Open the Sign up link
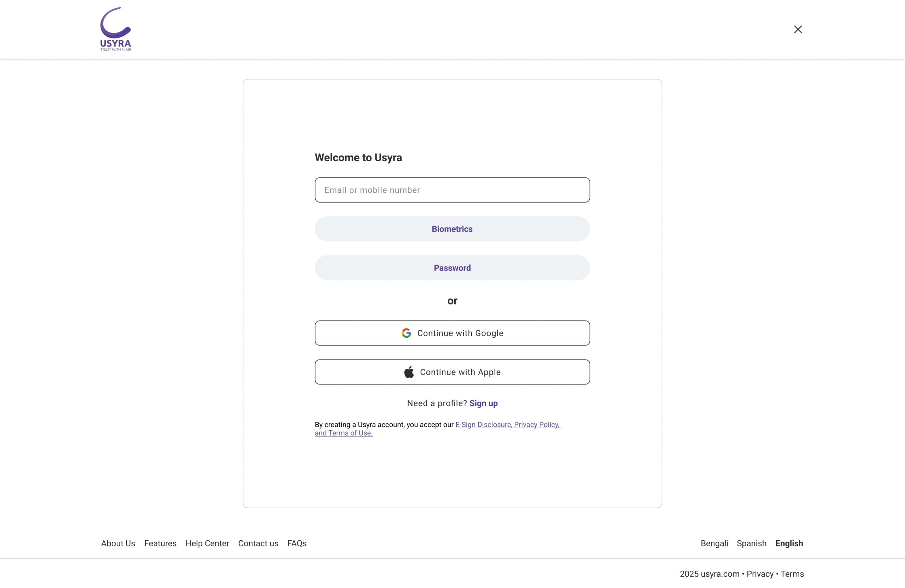 point(483,403)
